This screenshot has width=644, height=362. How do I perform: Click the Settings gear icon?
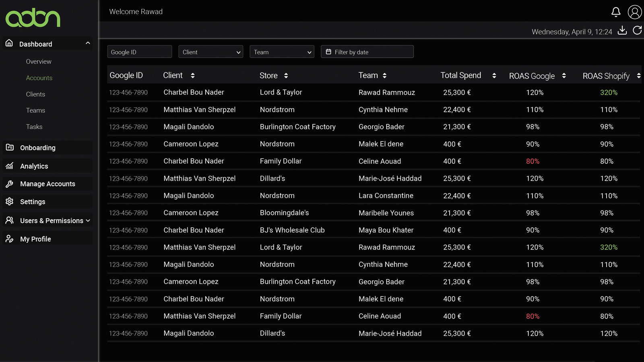click(x=10, y=202)
